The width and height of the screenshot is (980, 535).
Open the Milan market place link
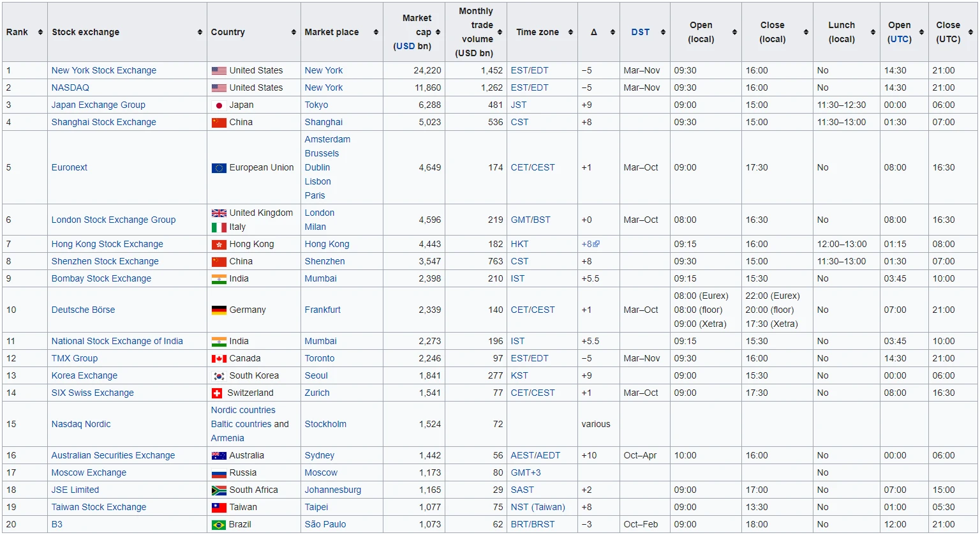[315, 227]
